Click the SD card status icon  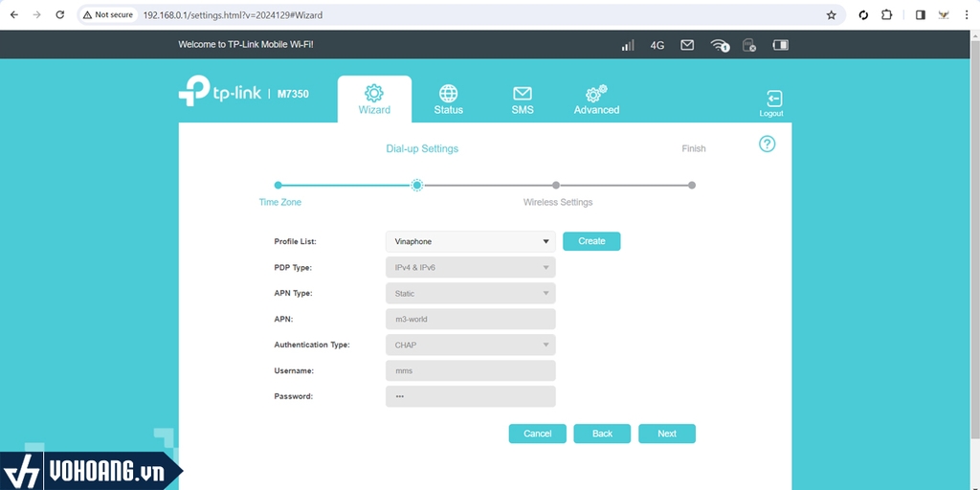tap(750, 45)
